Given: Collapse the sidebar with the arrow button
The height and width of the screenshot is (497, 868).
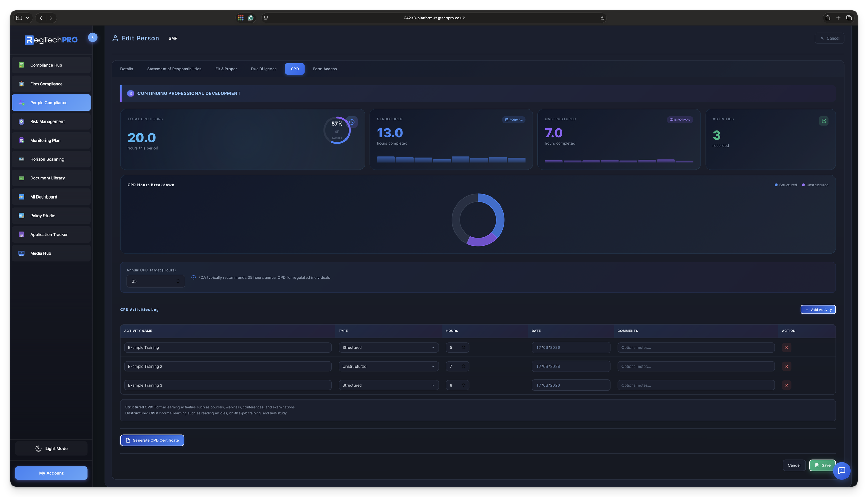Looking at the screenshot, I should coord(93,37).
